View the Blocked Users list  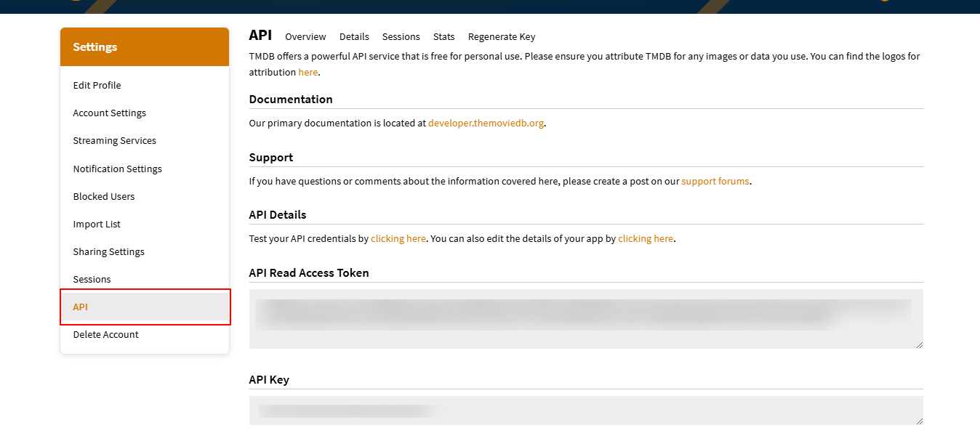click(x=103, y=196)
